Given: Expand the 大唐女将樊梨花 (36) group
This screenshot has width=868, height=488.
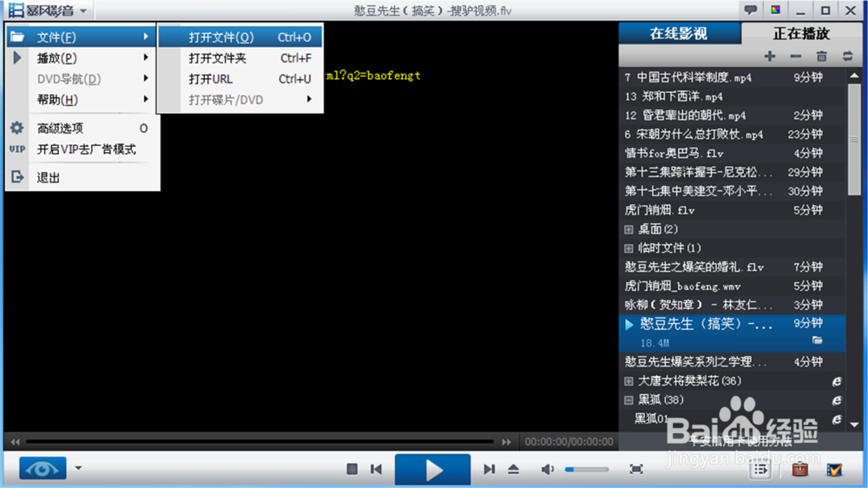Looking at the screenshot, I should tap(628, 381).
